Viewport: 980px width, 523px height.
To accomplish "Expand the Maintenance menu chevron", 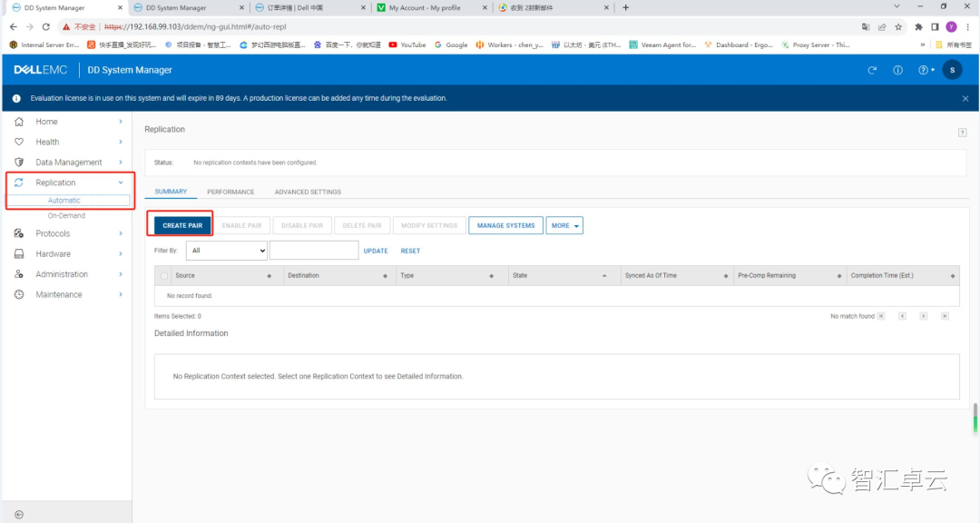I will [x=121, y=295].
